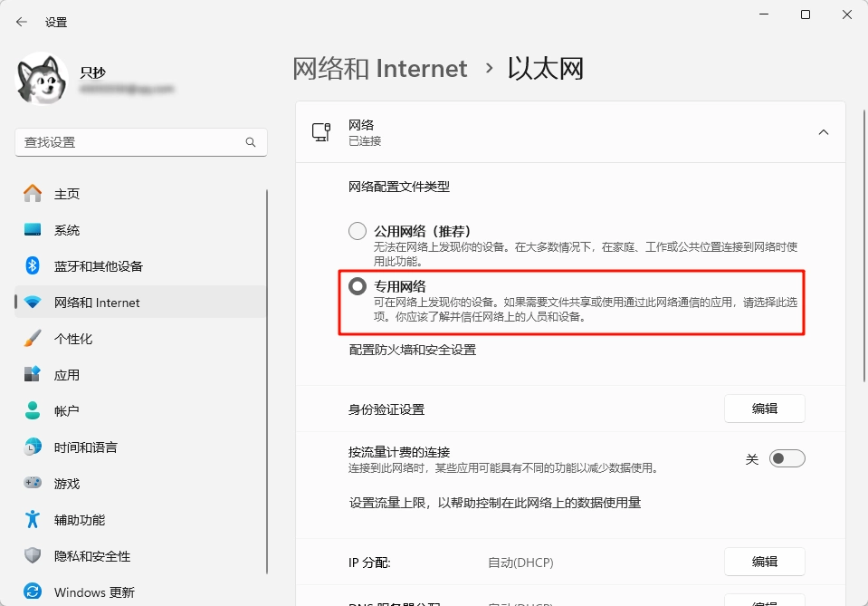Image resolution: width=868 pixels, height=606 pixels.
Task: Open 游戏 settings from the sidebar
Action: point(64,483)
